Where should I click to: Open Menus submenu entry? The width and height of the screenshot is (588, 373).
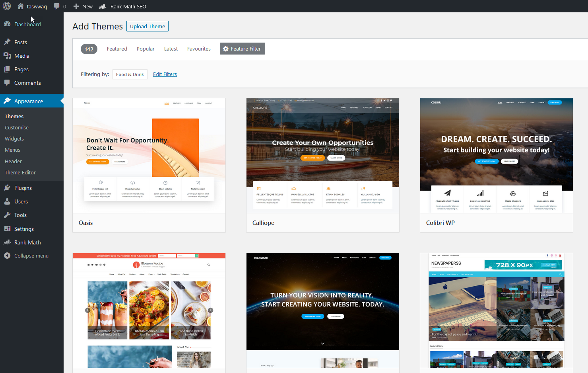coord(32,150)
